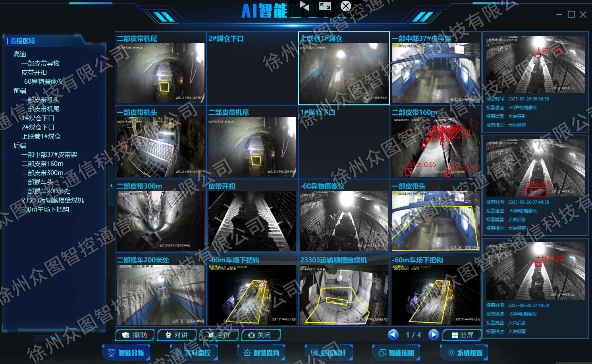592x364 pixels.
Task: Click the 关闭 button label
Action: (264, 335)
